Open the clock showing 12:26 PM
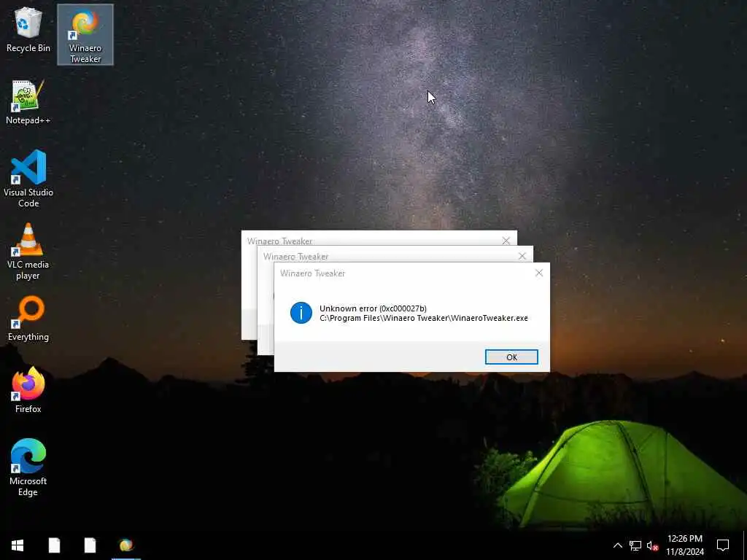The height and width of the screenshot is (560, 747). click(684, 545)
